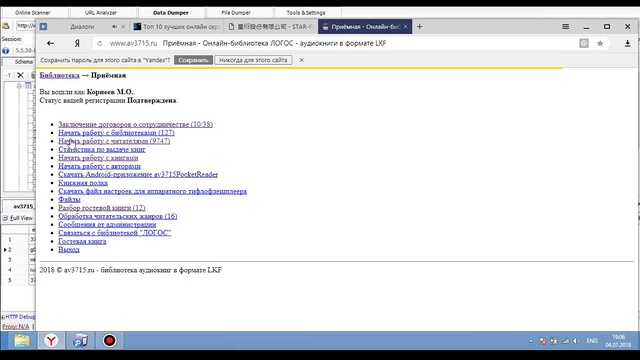Click the Выход logout link
Screen dimensions: 640x360
click(x=69, y=250)
